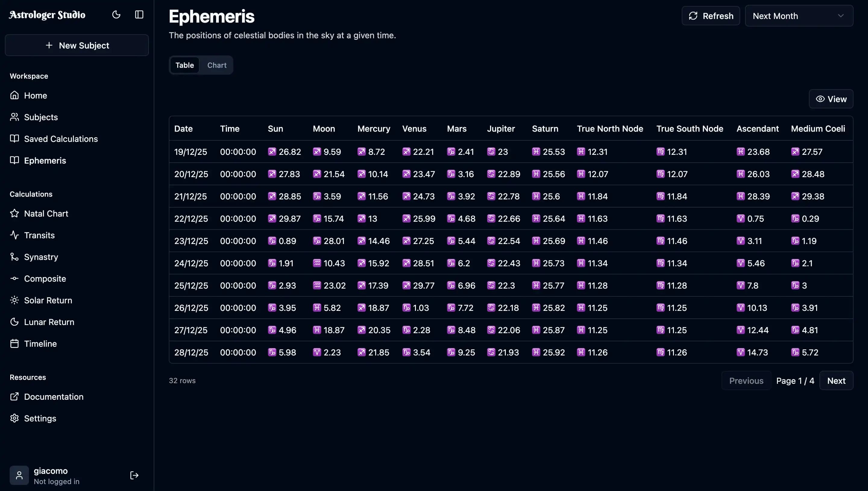The height and width of the screenshot is (491, 868).
Task: Switch to the Chart tab
Action: [217, 65]
